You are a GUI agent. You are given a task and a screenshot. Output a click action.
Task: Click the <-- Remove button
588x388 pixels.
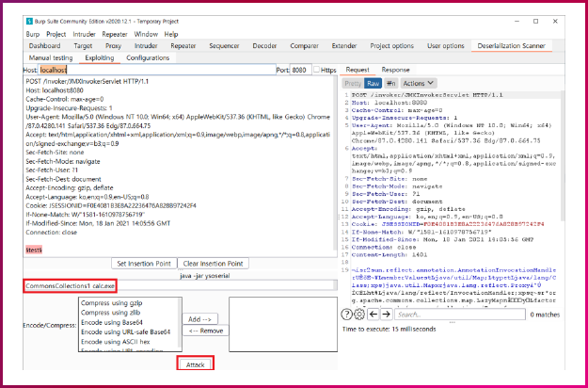pyautogui.click(x=205, y=331)
